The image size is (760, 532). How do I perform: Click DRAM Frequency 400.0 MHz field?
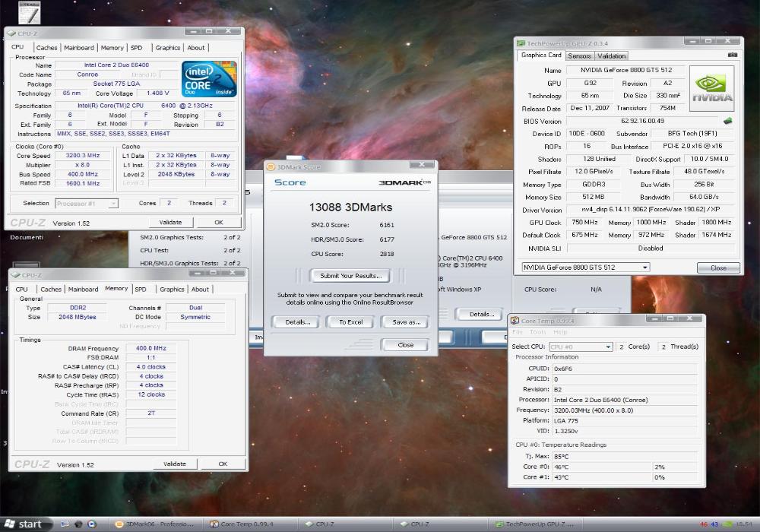[150, 348]
